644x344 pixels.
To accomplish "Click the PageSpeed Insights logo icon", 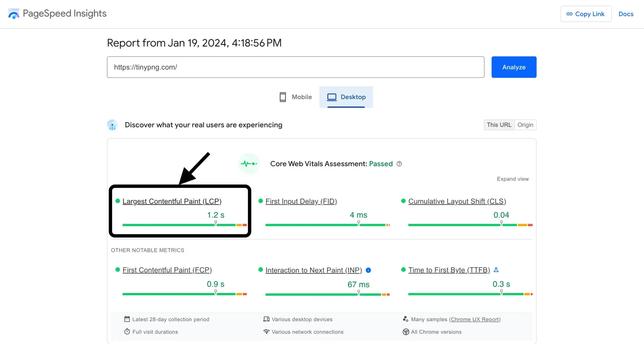I will click(14, 14).
